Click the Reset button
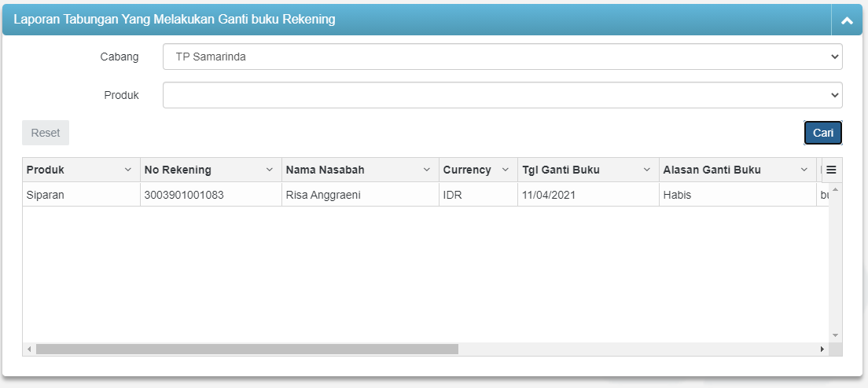The width and height of the screenshot is (868, 388). point(46,133)
